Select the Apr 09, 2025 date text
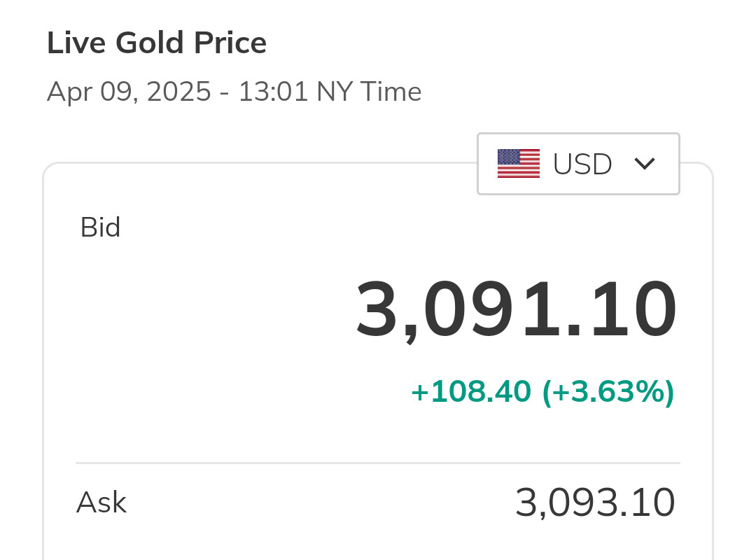 (129, 92)
